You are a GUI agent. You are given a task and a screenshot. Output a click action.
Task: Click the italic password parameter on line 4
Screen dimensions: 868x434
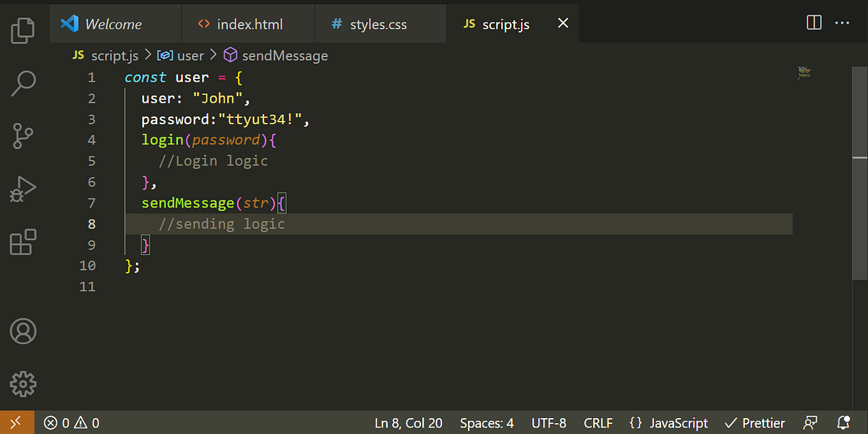click(x=226, y=140)
